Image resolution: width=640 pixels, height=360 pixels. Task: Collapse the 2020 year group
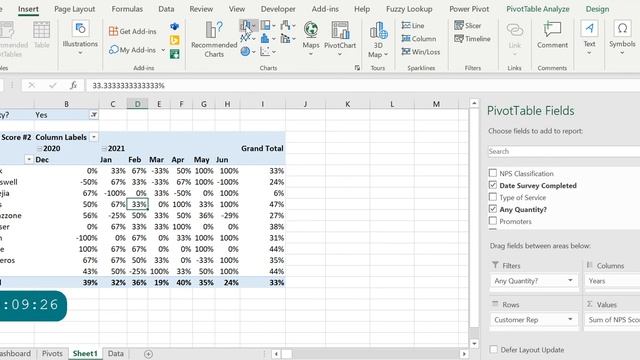point(39,149)
